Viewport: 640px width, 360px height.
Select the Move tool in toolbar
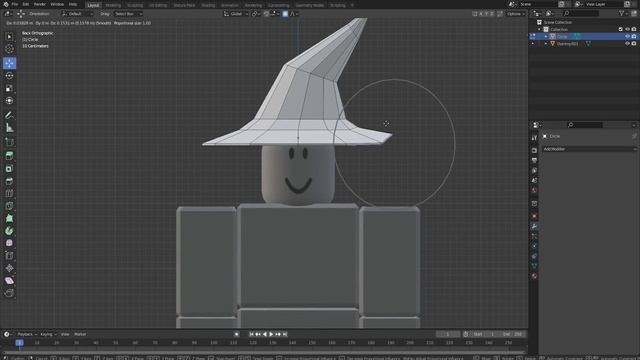click(9, 63)
